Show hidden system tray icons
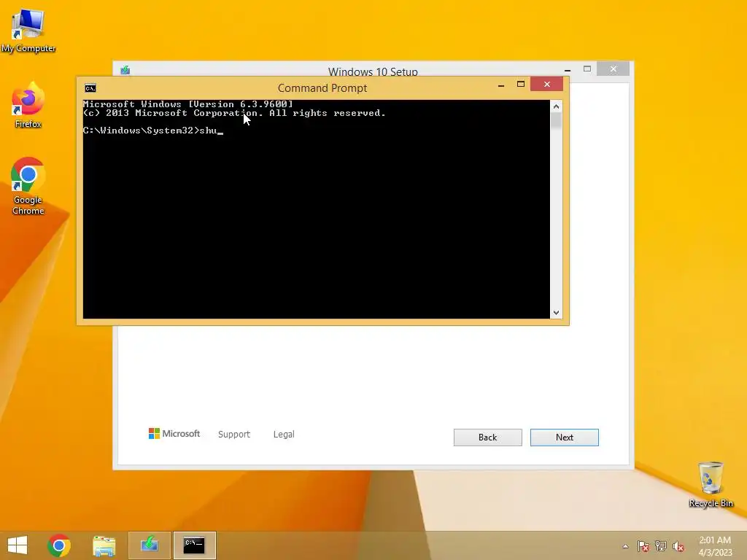The height and width of the screenshot is (560, 747). pos(625,546)
